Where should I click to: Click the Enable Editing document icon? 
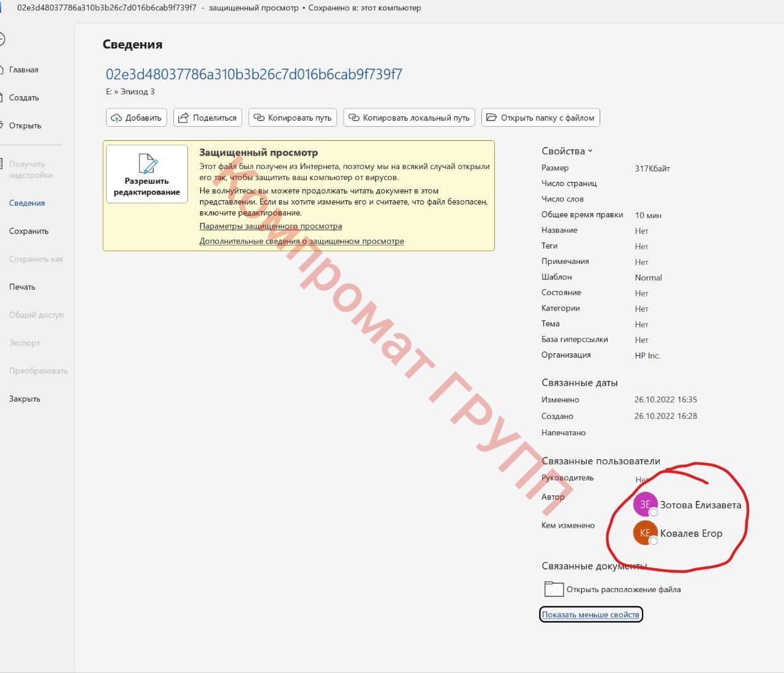147,164
